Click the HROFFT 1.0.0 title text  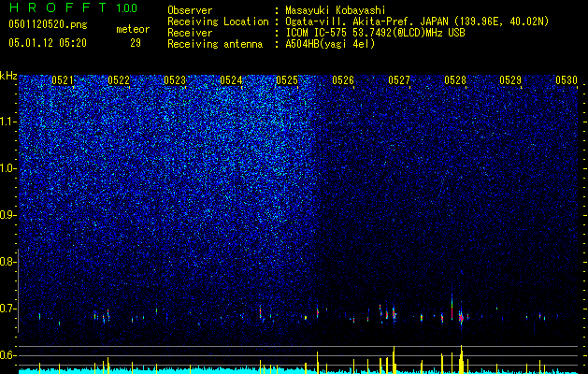click(x=73, y=7)
